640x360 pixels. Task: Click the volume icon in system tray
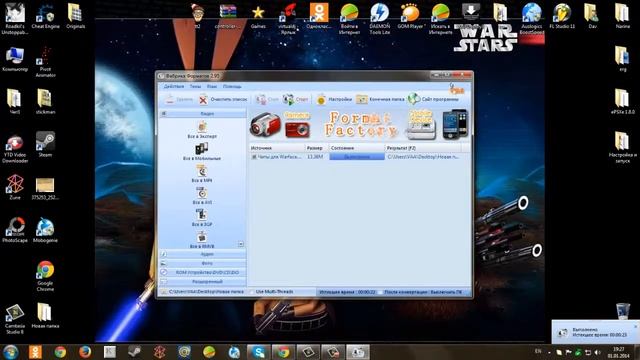tap(598, 352)
